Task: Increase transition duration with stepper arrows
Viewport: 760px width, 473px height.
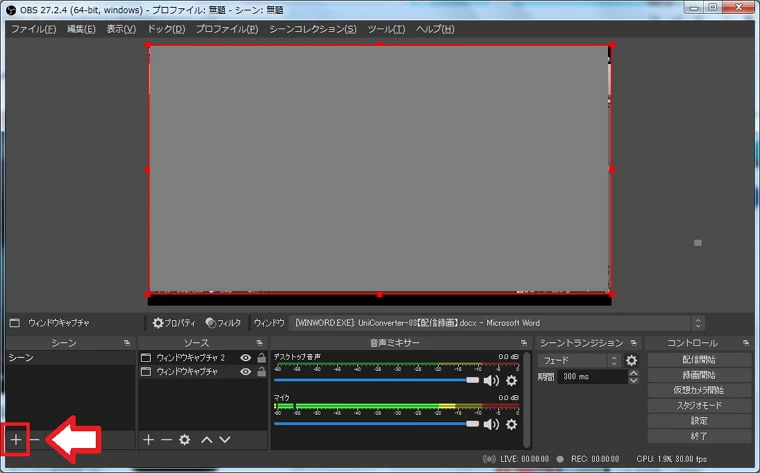Action: tap(633, 373)
